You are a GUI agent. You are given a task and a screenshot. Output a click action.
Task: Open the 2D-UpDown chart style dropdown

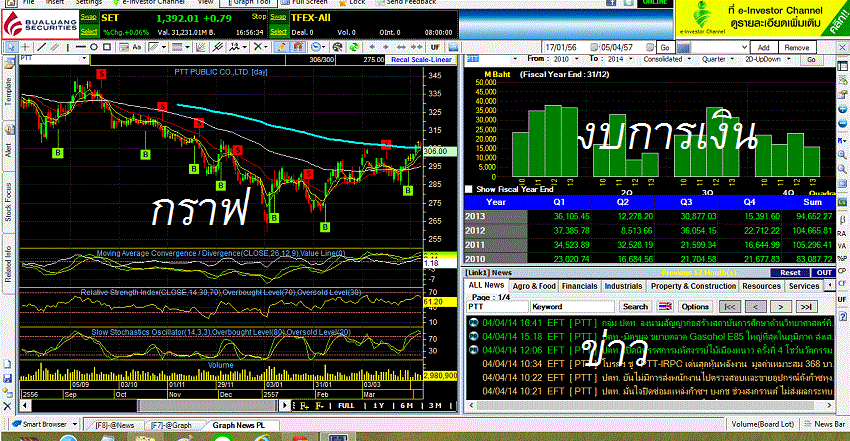(789, 59)
